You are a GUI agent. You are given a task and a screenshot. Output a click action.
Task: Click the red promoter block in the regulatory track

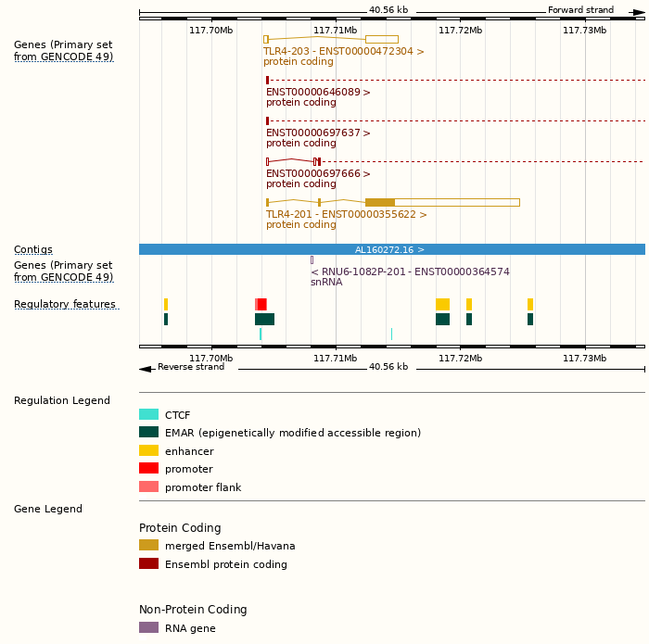[262, 304]
